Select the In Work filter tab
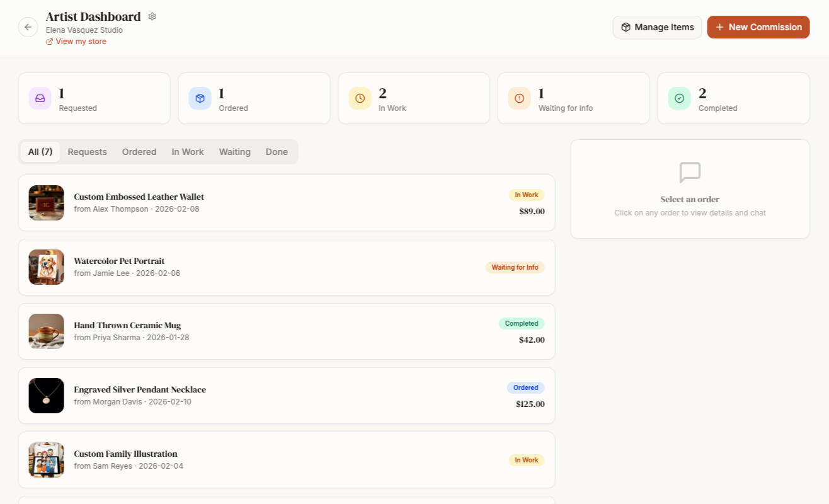Image resolution: width=829 pixels, height=504 pixels. coord(187,151)
